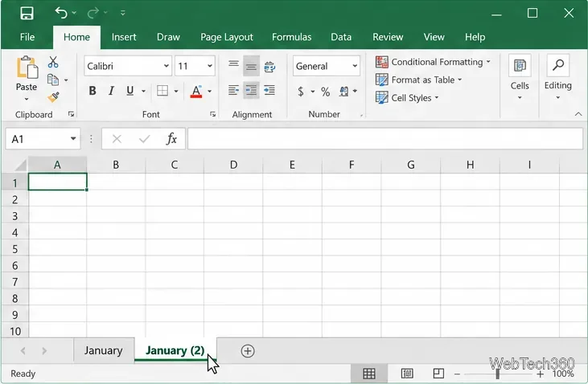The image size is (588, 384).
Task: Switch to Page Layout view icon
Action: click(x=407, y=374)
